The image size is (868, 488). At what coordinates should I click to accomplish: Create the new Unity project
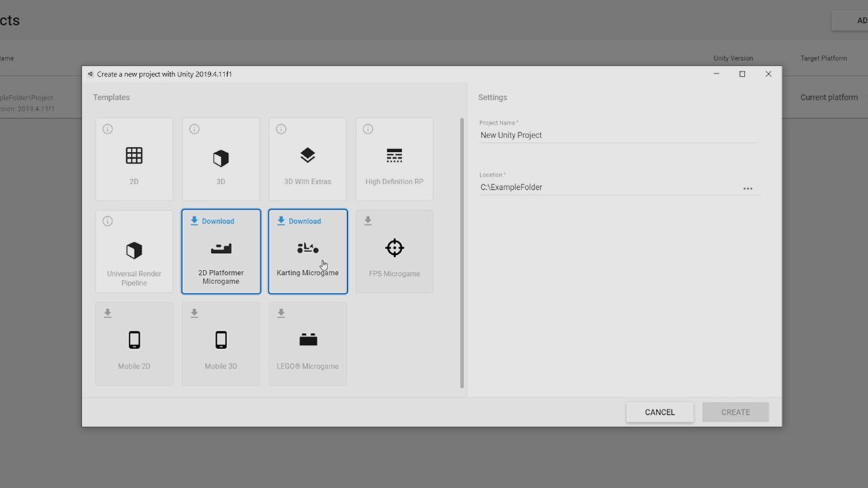(735, 411)
